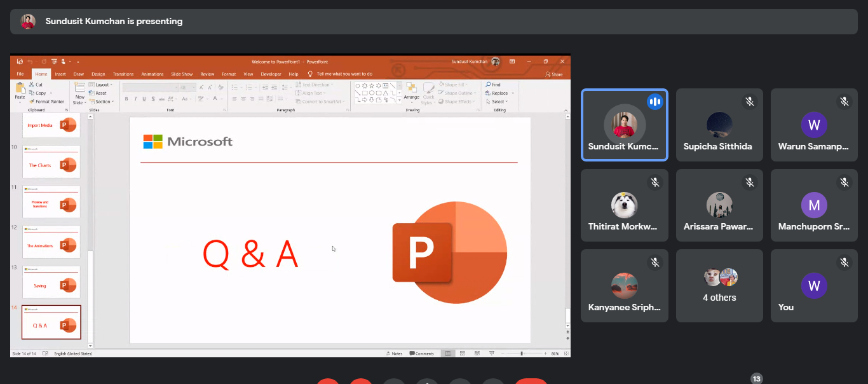Screen dimensions: 868x384
Task: Switch to Slide Sorter view
Action: (462, 353)
